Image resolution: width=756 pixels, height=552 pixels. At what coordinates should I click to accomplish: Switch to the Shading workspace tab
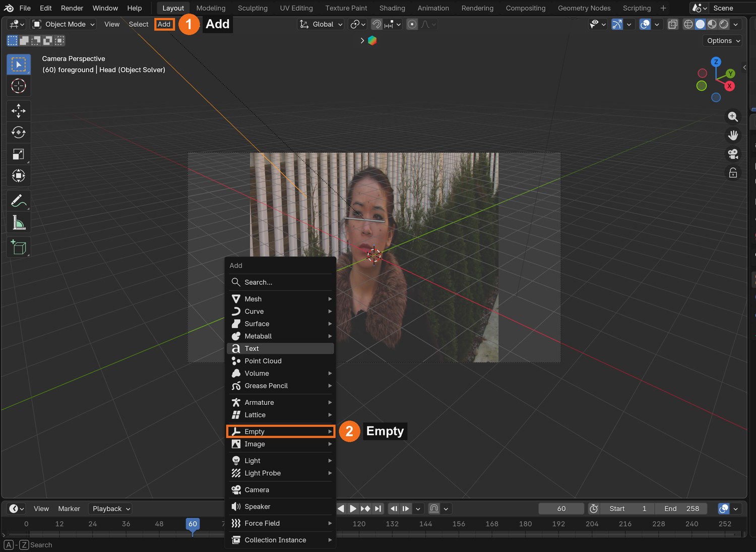coord(392,8)
